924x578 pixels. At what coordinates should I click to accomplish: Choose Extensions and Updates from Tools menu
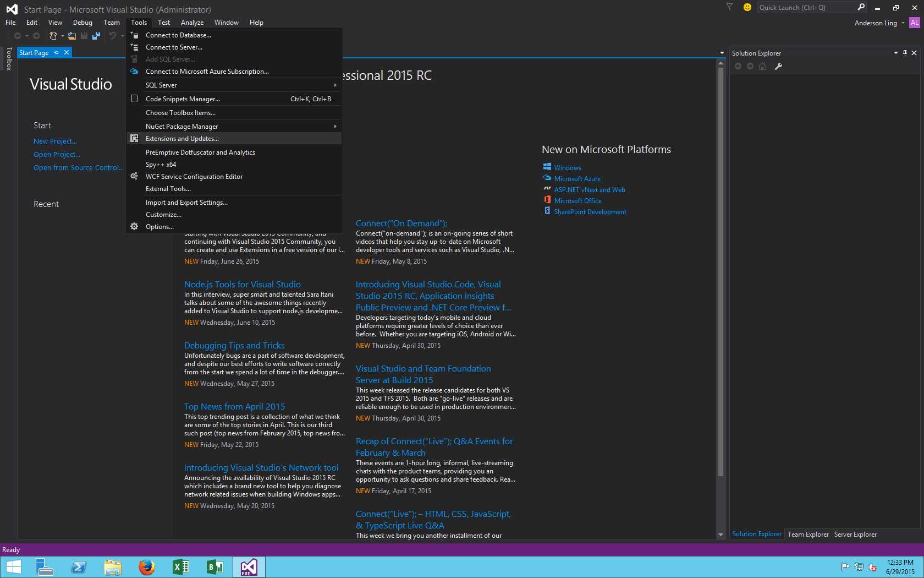(x=234, y=139)
